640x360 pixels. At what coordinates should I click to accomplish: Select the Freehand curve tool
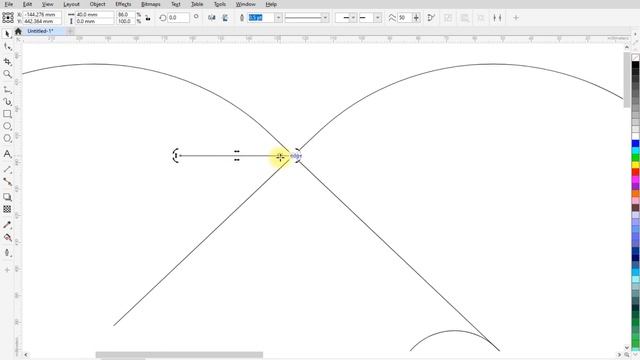tap(7, 89)
